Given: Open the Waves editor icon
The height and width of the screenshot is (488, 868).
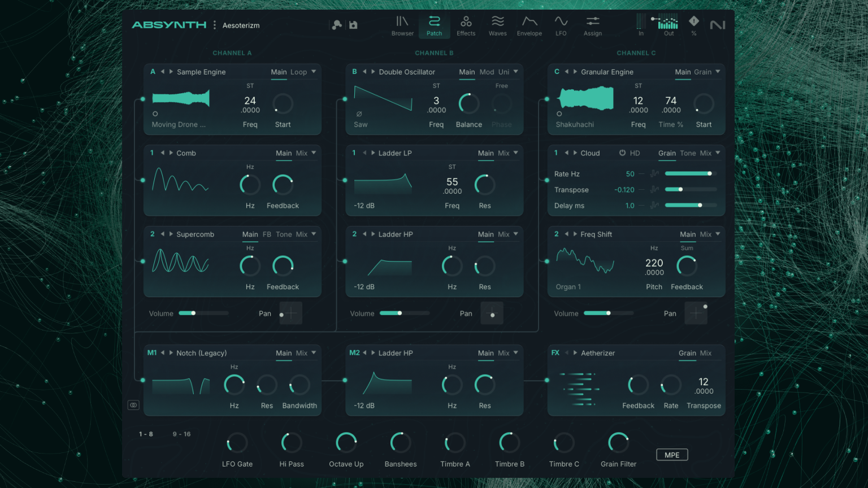Looking at the screenshot, I should [x=497, y=25].
